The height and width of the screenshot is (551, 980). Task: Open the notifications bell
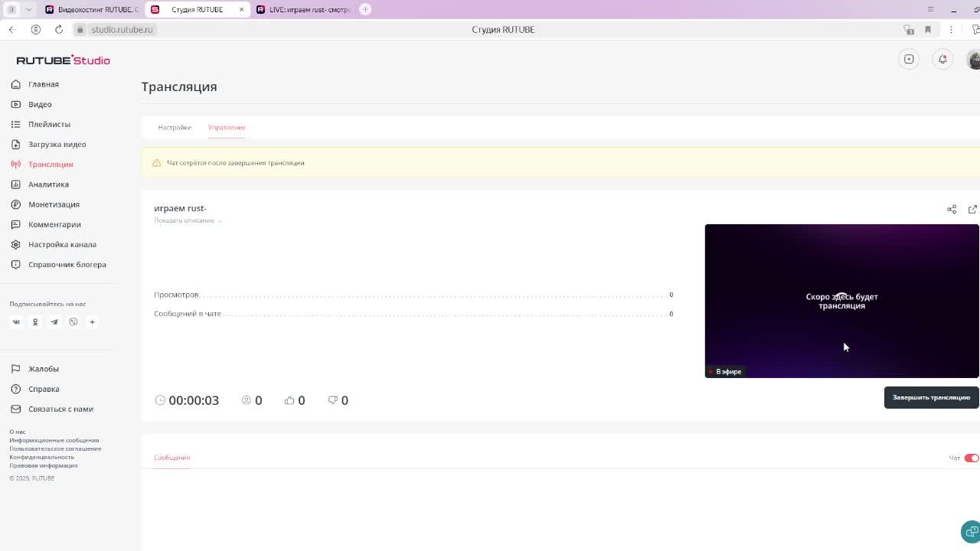[x=942, y=59]
